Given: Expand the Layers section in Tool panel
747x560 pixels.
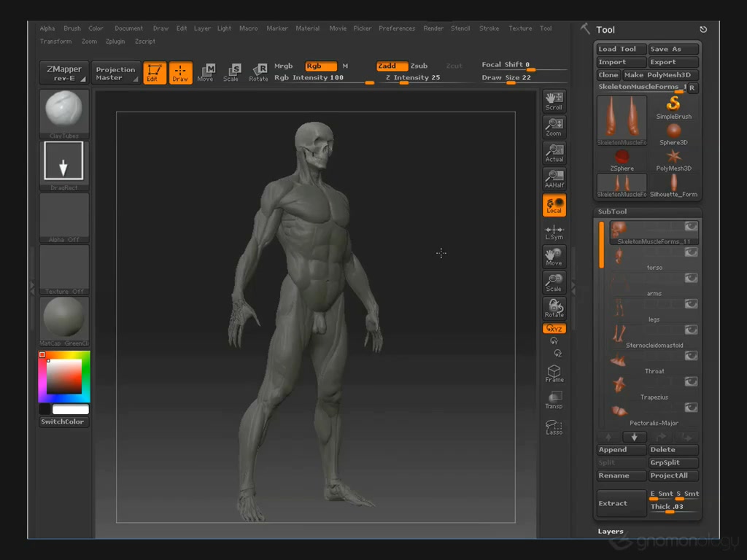Looking at the screenshot, I should click(611, 531).
